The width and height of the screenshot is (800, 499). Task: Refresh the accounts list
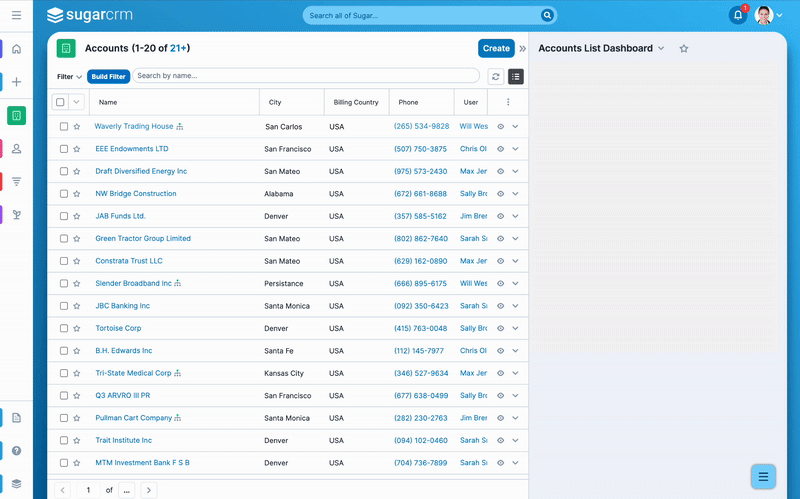[495, 77]
